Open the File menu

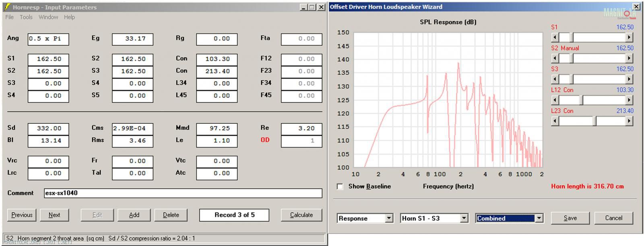tap(9, 17)
